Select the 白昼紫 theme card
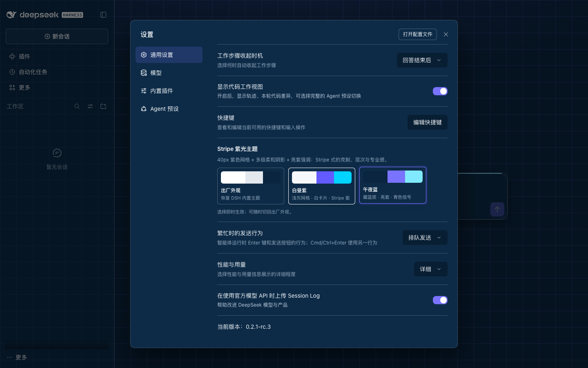 tap(322, 186)
